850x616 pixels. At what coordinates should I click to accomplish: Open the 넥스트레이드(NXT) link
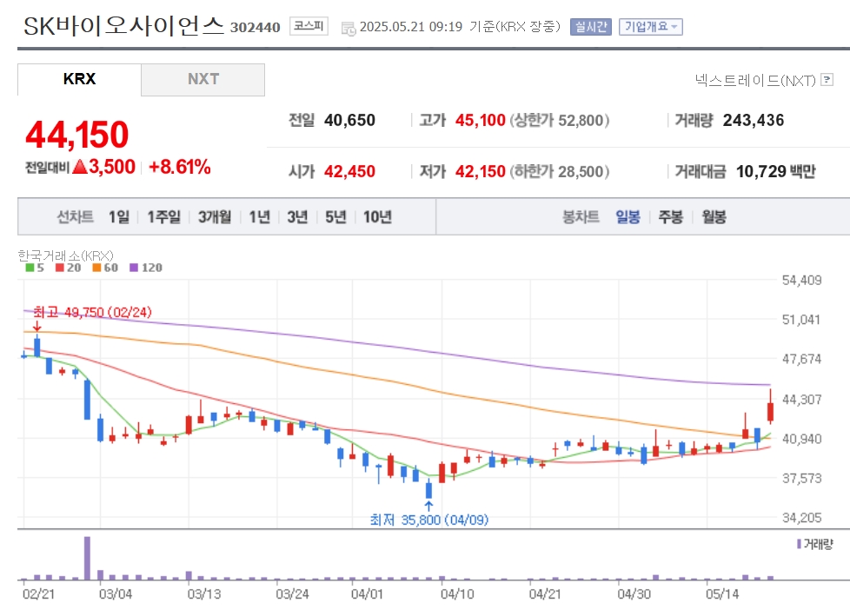(x=755, y=80)
